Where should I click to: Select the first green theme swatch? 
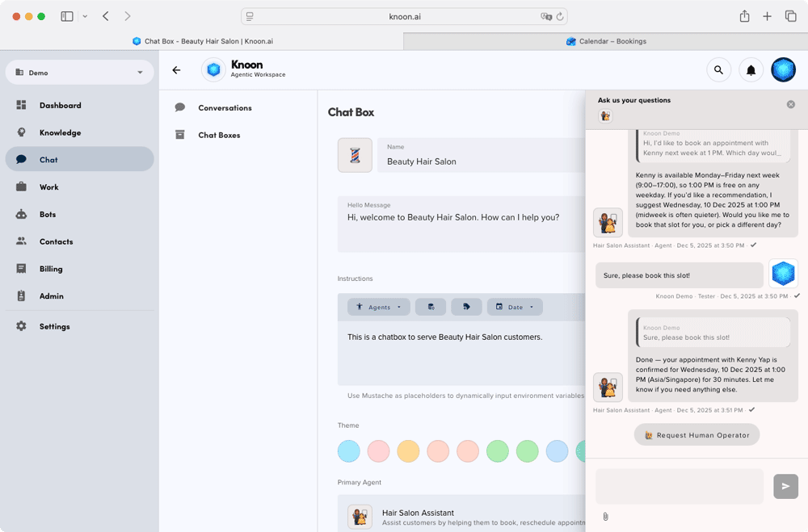pyautogui.click(x=498, y=451)
